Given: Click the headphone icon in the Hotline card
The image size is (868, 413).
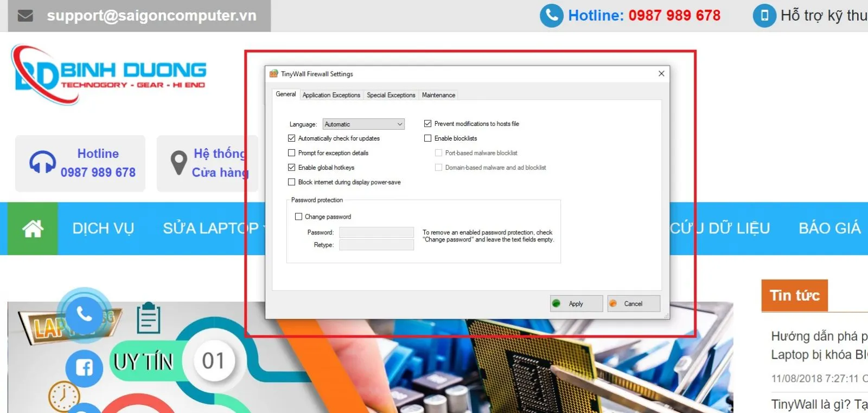Looking at the screenshot, I should tap(42, 162).
